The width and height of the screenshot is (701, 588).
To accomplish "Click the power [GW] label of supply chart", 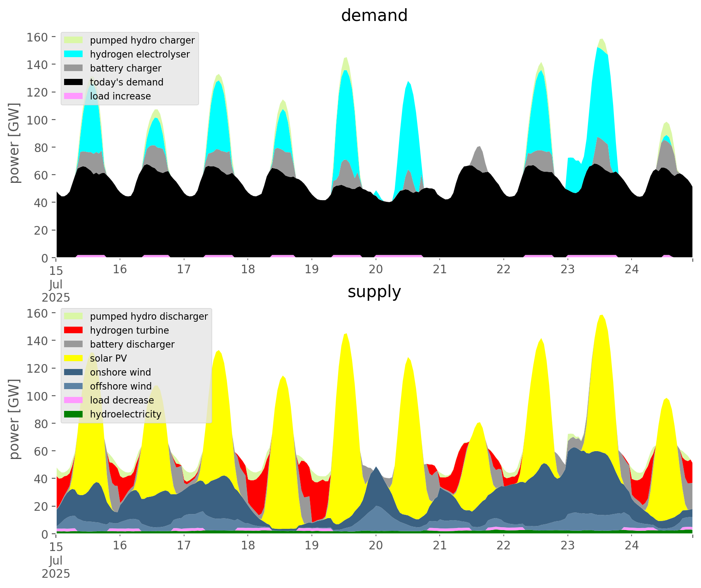I will (x=14, y=419).
